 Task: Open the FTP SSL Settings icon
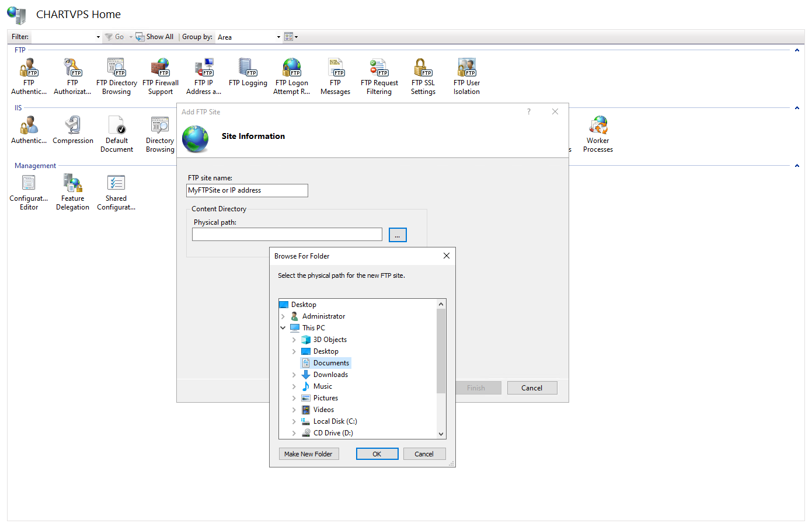tap(423, 76)
